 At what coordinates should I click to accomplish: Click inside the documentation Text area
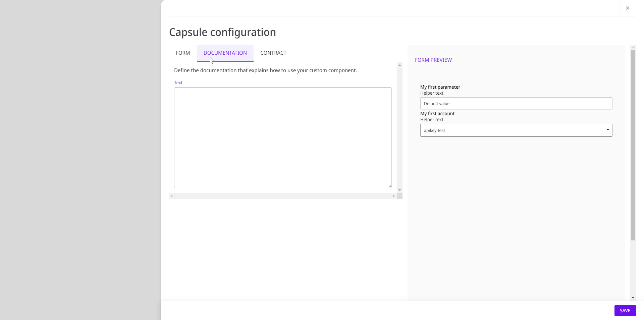(282, 138)
